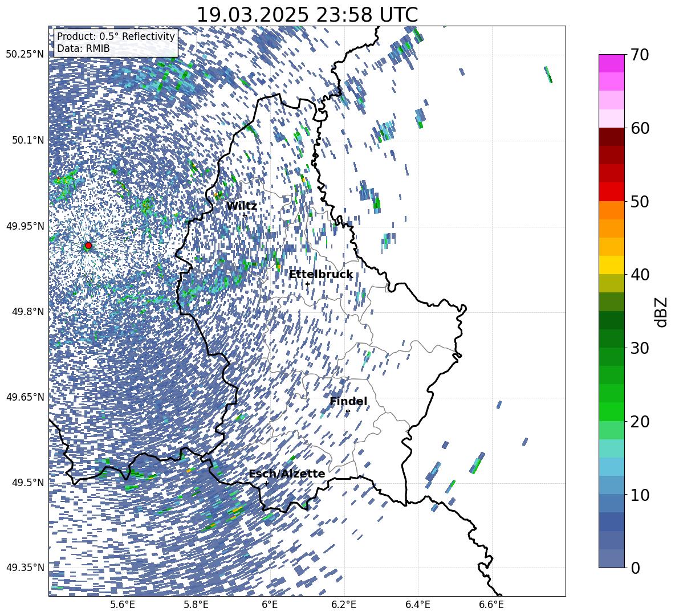This screenshot has width=675, height=616.
Task: Click the dBZ colorbar axis label
Action: pyautogui.click(x=662, y=312)
